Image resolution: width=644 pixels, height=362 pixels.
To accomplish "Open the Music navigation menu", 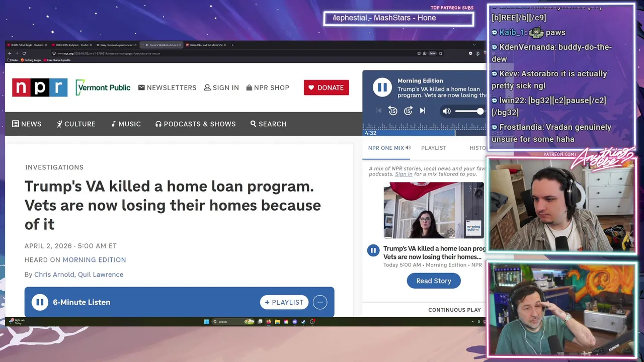I will (126, 124).
